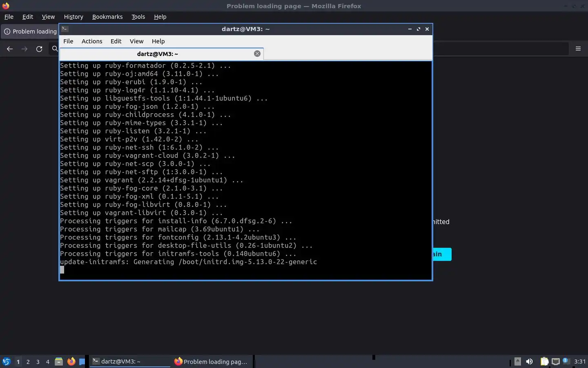Screen dimensions: 588x368
Task: Open the terminal View menu
Action: (x=136, y=41)
